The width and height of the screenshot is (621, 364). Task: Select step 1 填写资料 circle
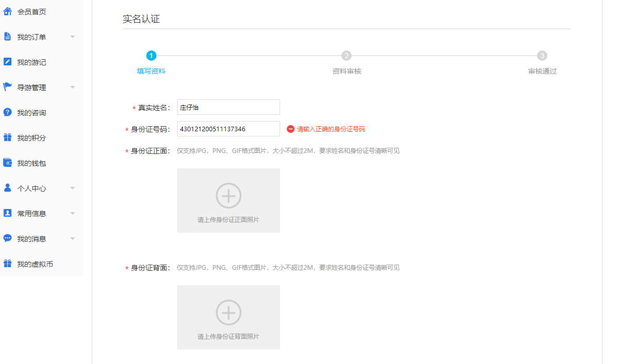(x=151, y=56)
